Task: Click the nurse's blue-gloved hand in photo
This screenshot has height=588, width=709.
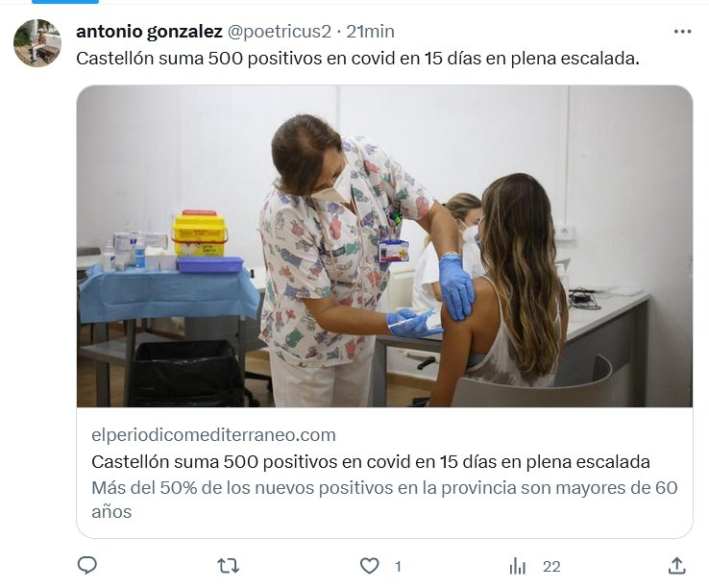Action: [x=455, y=285]
